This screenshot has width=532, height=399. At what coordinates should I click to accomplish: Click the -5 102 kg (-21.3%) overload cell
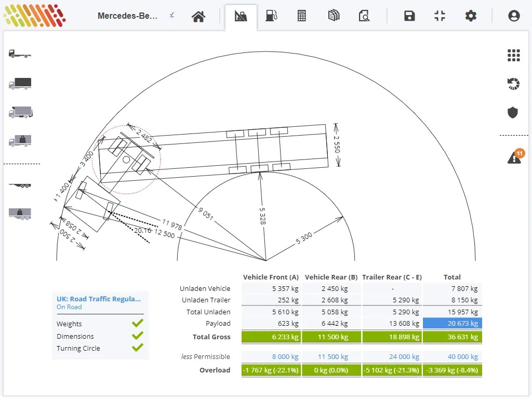tap(392, 370)
